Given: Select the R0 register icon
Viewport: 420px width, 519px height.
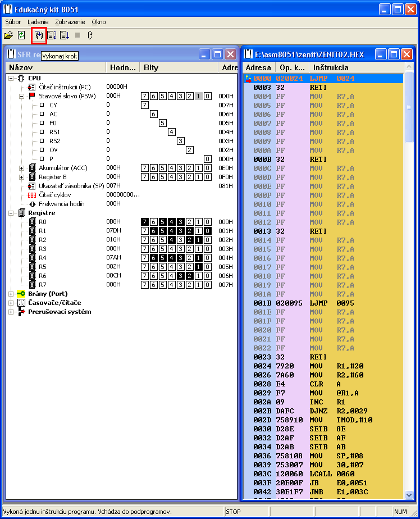Looking at the screenshot, I should (x=32, y=222).
